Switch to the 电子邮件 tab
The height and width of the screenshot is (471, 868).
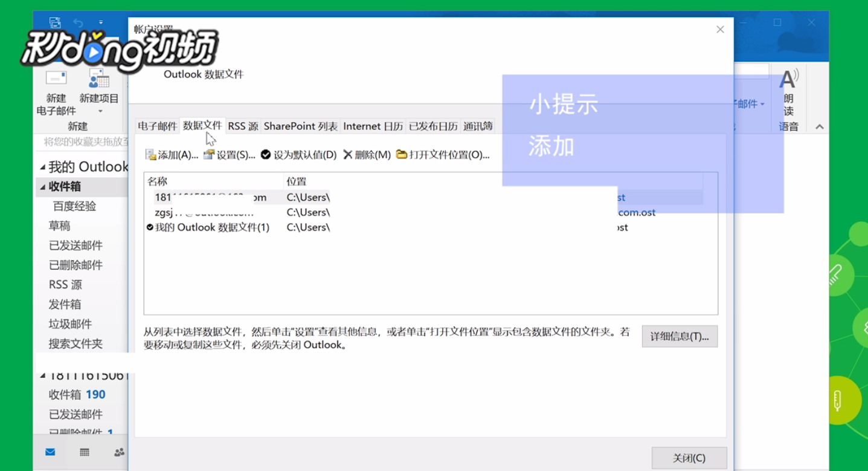click(158, 126)
